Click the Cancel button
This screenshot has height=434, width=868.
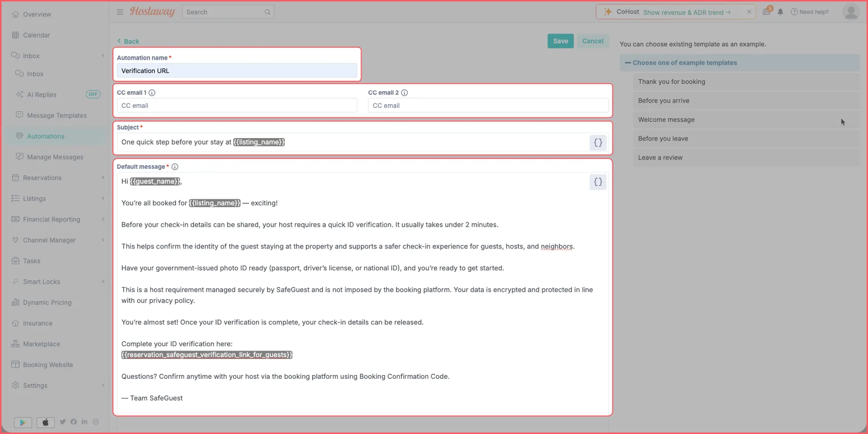(592, 41)
